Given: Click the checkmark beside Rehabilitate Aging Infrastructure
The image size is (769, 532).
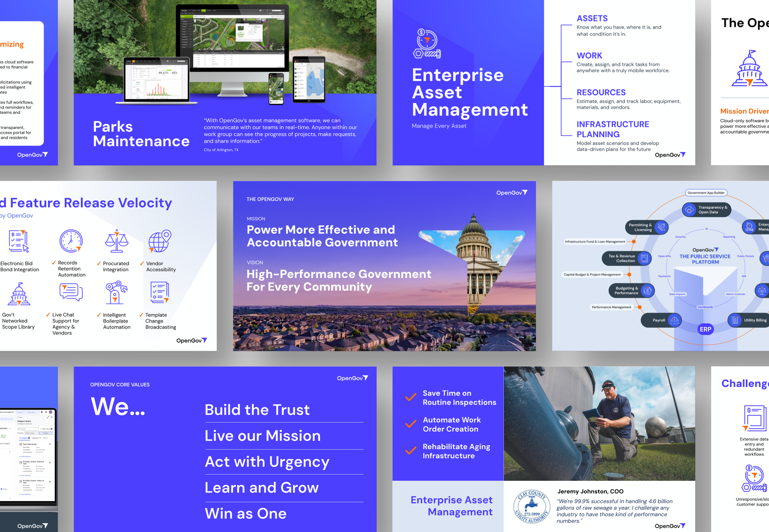Looking at the screenshot, I should point(411,450).
